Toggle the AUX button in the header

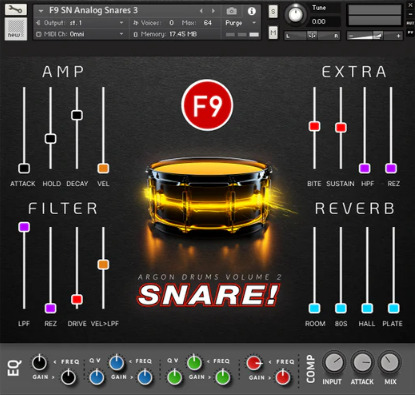(410, 23)
